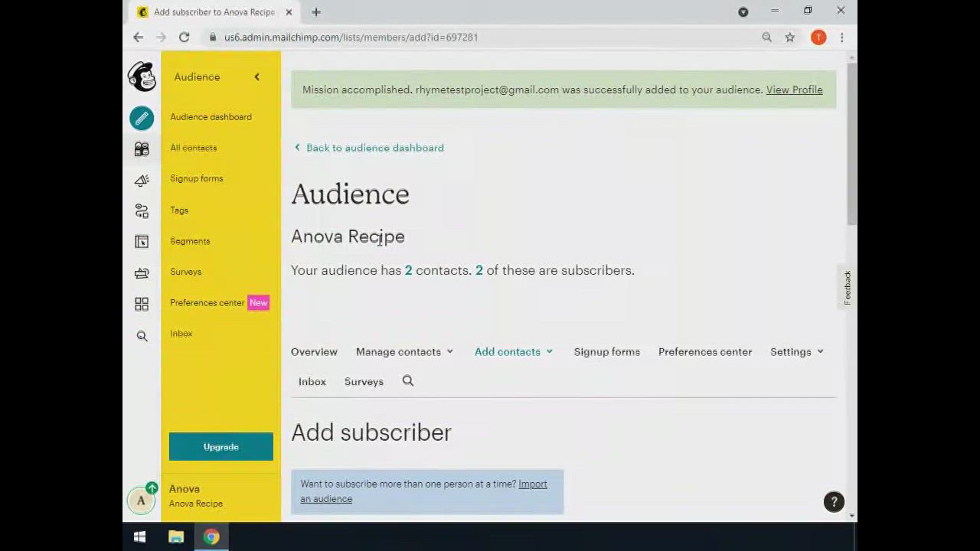
Task: Click the Chrome icon in the taskbar
Action: [x=211, y=537]
